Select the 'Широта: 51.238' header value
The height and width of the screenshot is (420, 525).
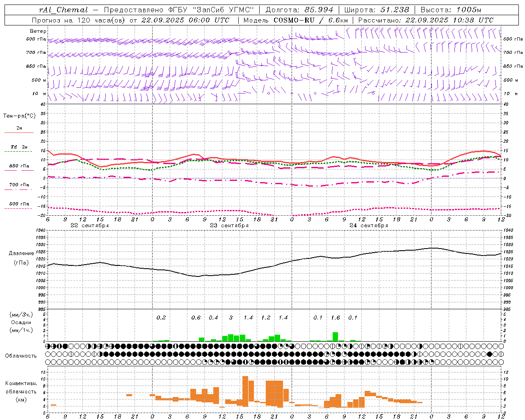coord(377,10)
